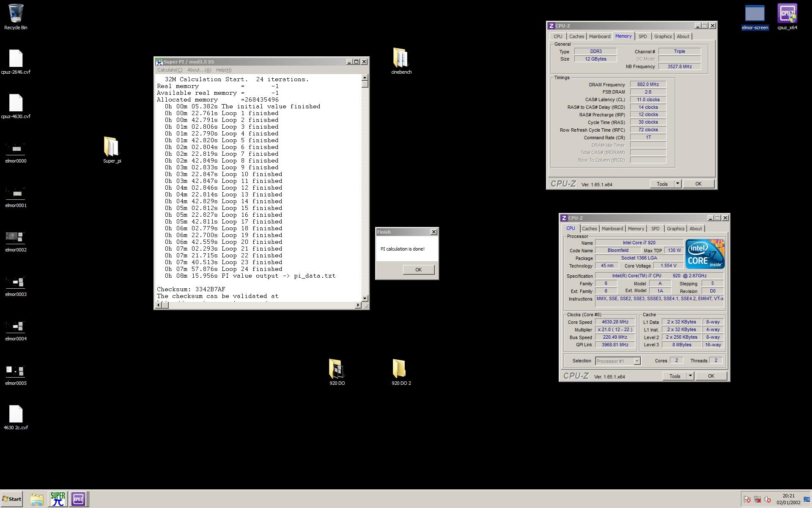Select the cpuz-4630.cvf file icon
This screenshot has width=812, height=508.
(16, 106)
